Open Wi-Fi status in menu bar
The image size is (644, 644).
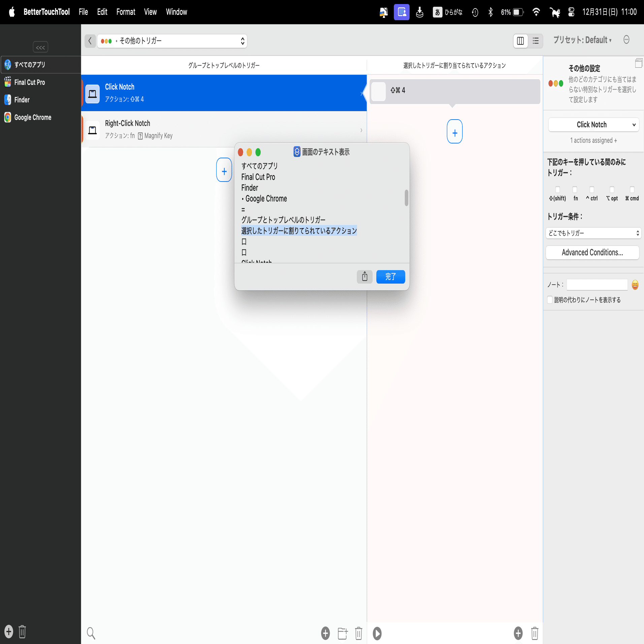tap(536, 12)
